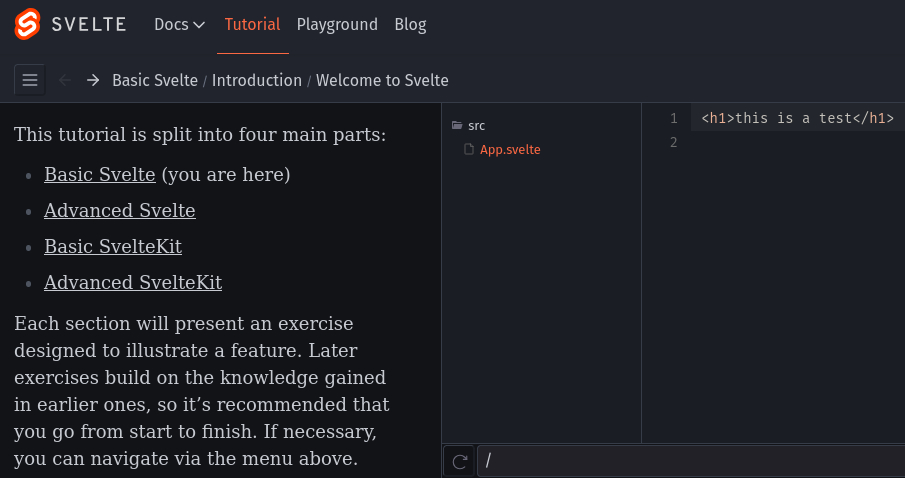
Task: Expand the Docs dropdown menu
Action: pos(179,24)
